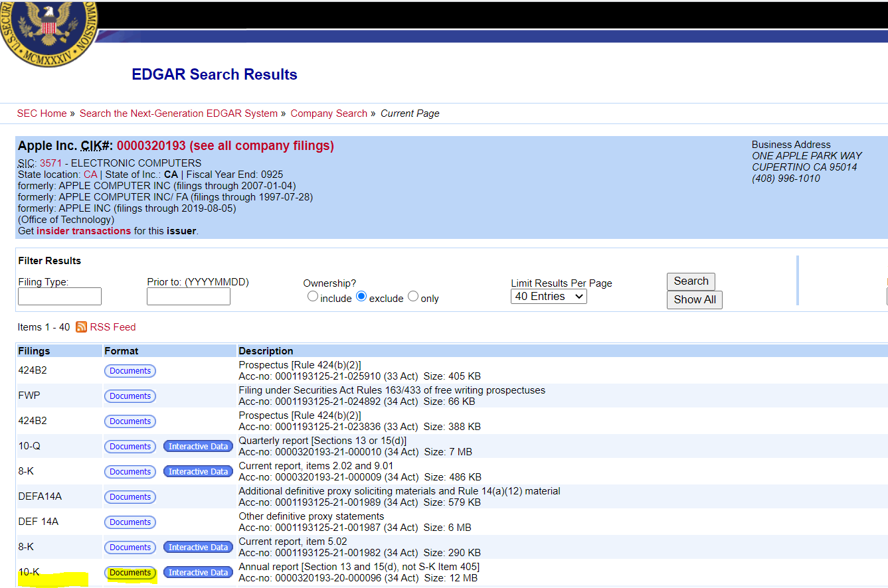This screenshot has height=588, width=888.
Task: Click the Current report, item 5.02 description
Action: (x=293, y=542)
